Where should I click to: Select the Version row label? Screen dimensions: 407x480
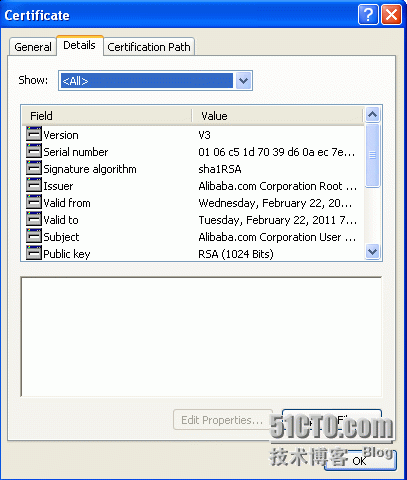tap(61, 135)
